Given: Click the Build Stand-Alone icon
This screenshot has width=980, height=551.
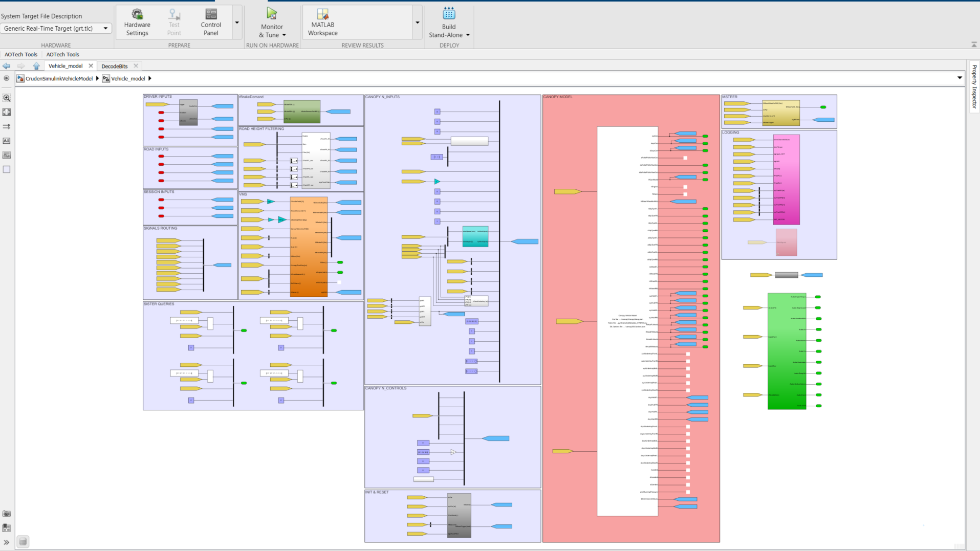Looking at the screenshot, I should pyautogui.click(x=449, y=14).
